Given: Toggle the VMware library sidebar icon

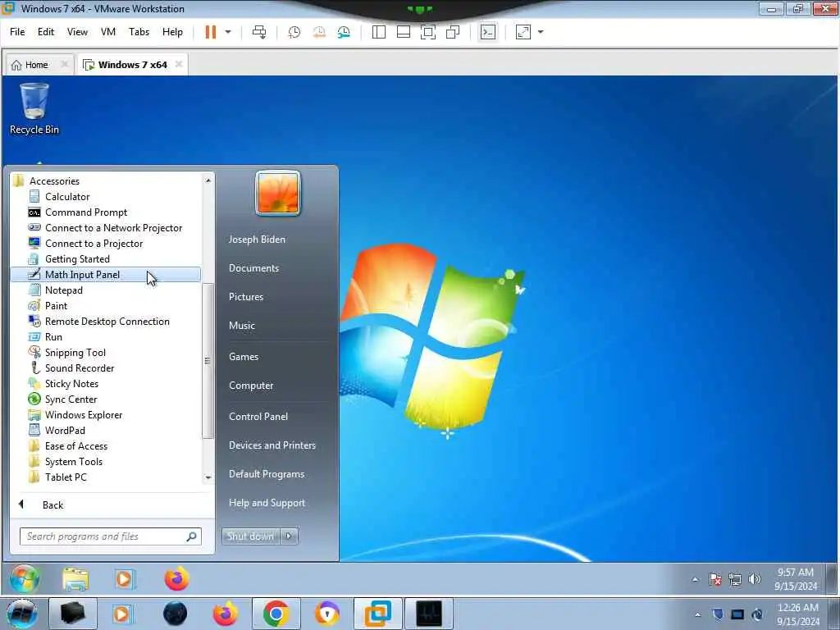Looking at the screenshot, I should pos(379,32).
